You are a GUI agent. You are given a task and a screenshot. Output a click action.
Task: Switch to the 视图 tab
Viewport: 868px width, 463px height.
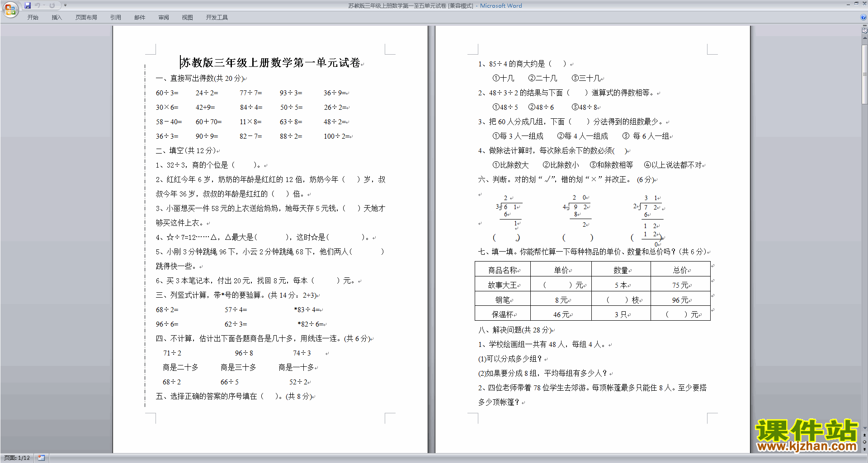point(188,18)
